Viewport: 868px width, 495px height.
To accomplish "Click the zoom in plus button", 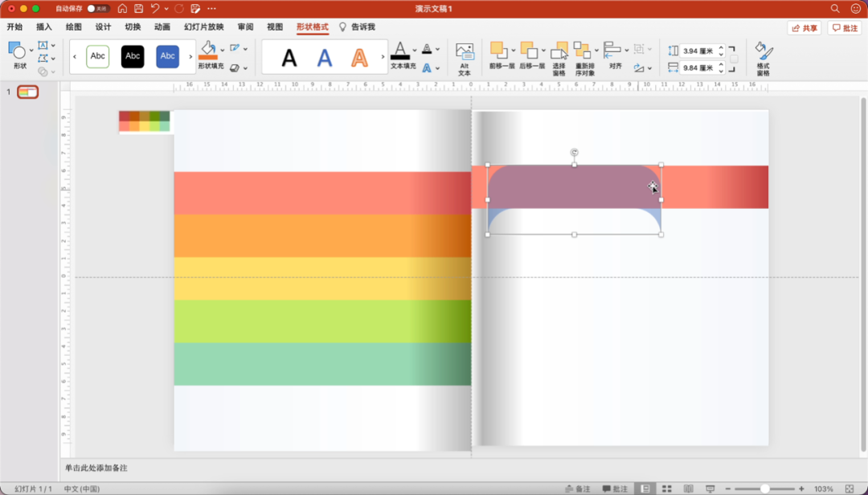I will [801, 489].
